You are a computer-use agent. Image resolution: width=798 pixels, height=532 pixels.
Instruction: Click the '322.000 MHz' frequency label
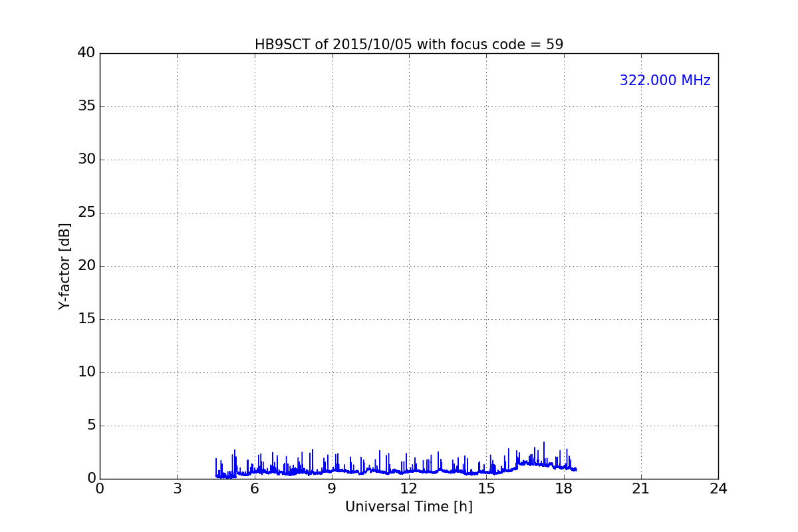pos(665,80)
